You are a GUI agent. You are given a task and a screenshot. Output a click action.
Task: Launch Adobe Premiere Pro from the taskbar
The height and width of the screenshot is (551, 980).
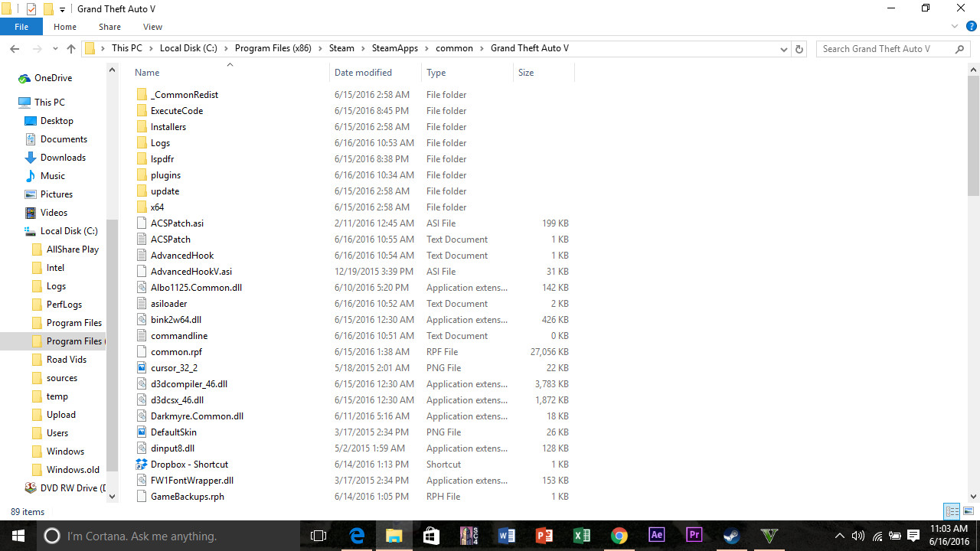click(x=694, y=536)
